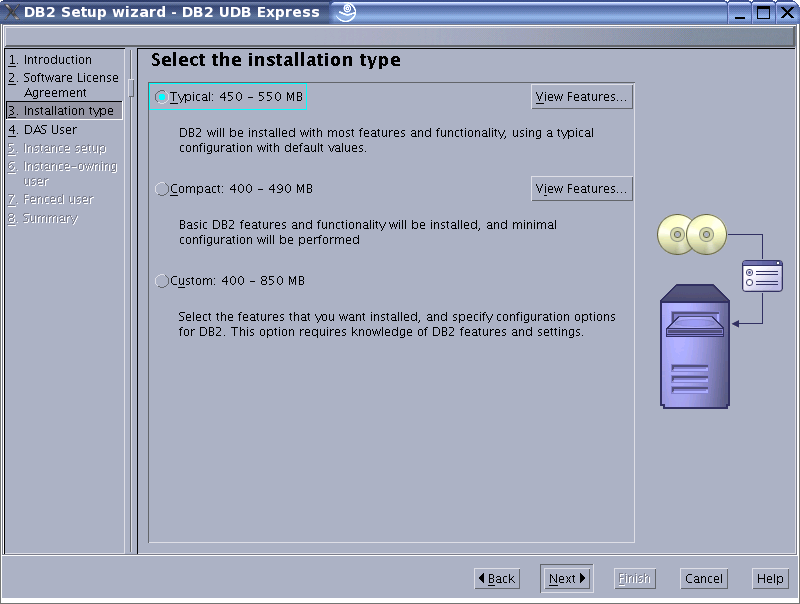Image resolution: width=800 pixels, height=604 pixels.
Task: Click the 'Basic DB2 features' description text
Action: (367, 232)
